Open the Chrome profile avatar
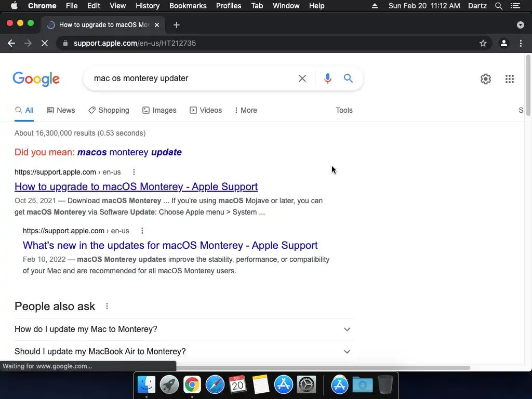Image resolution: width=532 pixels, height=399 pixels. [504, 43]
